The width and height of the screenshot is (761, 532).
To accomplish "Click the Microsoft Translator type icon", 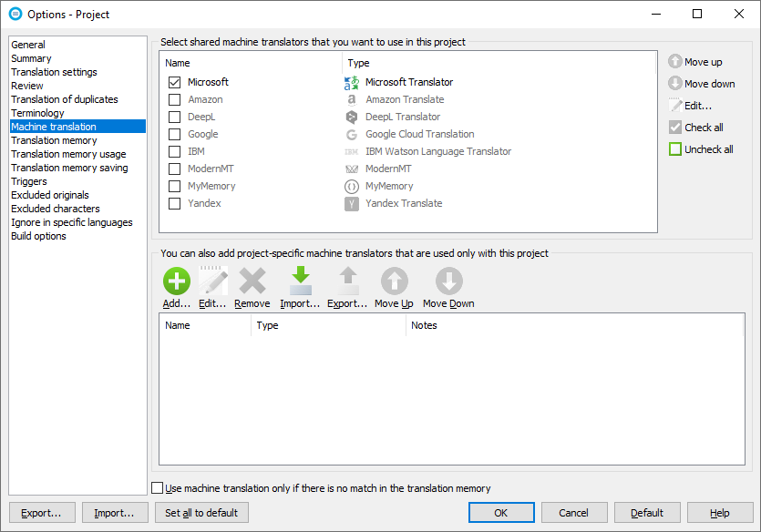I will pos(352,83).
